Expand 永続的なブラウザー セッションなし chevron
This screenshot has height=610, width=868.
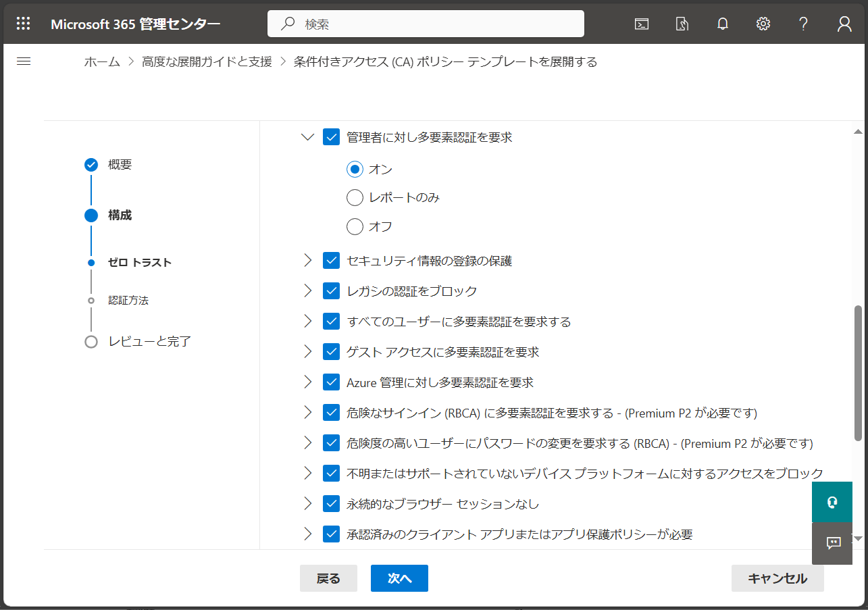coord(307,504)
